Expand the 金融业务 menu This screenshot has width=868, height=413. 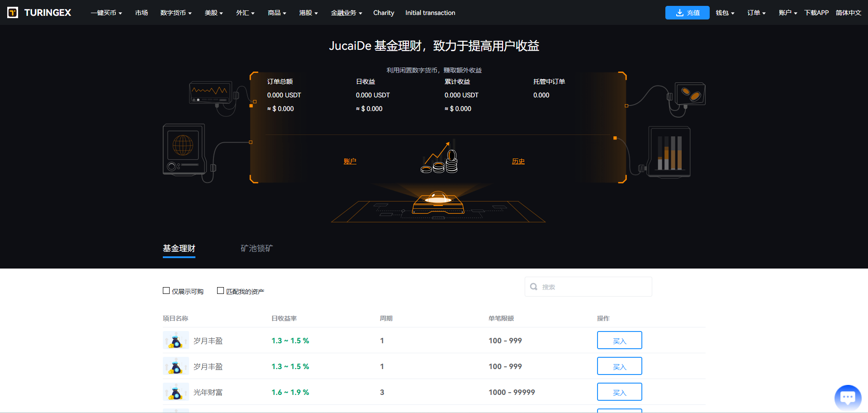[x=346, y=13]
